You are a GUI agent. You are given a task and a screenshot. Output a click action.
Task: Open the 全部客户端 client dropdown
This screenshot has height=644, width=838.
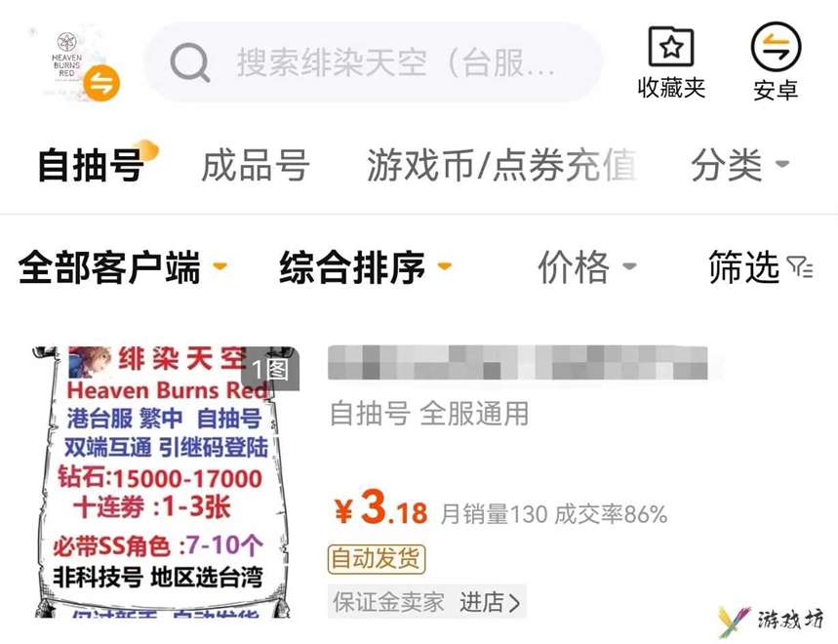pyautogui.click(x=122, y=266)
